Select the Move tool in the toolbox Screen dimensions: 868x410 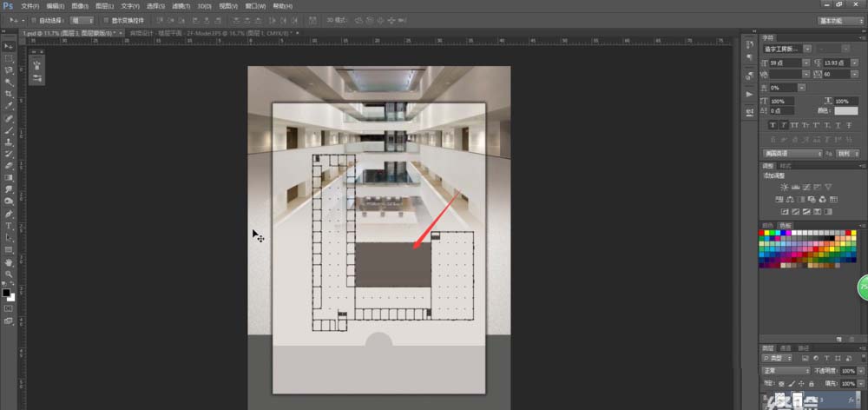[x=9, y=46]
